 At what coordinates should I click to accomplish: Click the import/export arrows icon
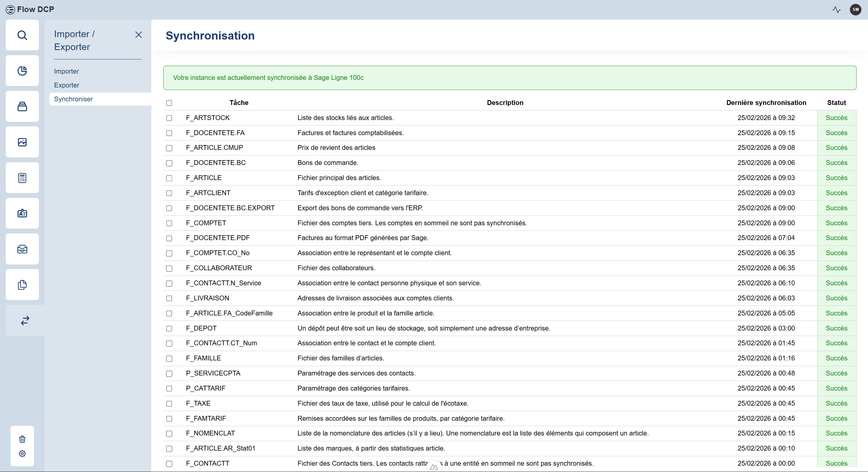25,321
